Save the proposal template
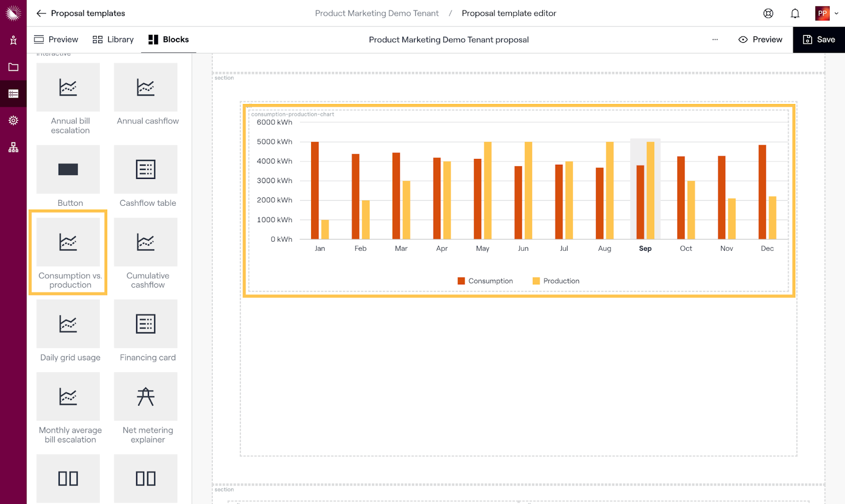845x504 pixels. (x=819, y=40)
